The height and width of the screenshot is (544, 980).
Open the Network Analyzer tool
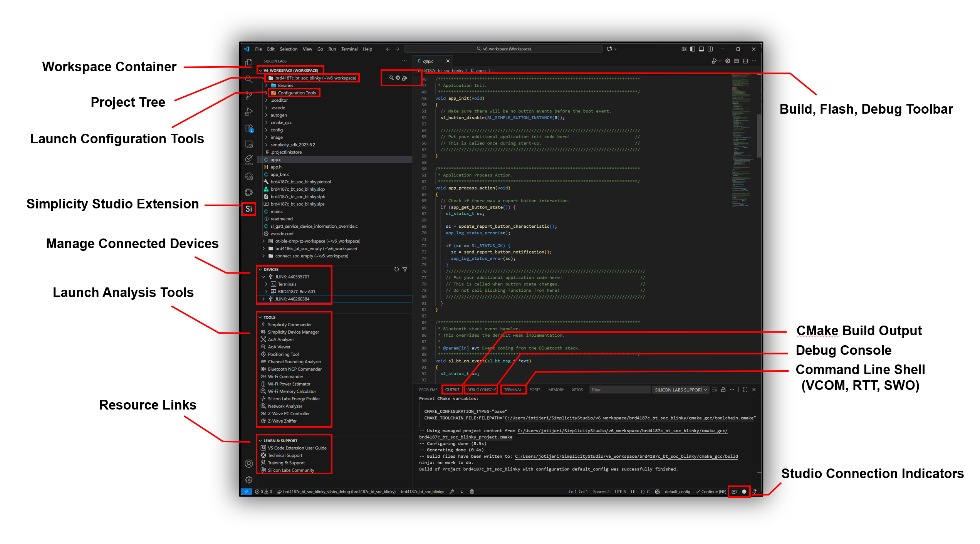(285, 406)
